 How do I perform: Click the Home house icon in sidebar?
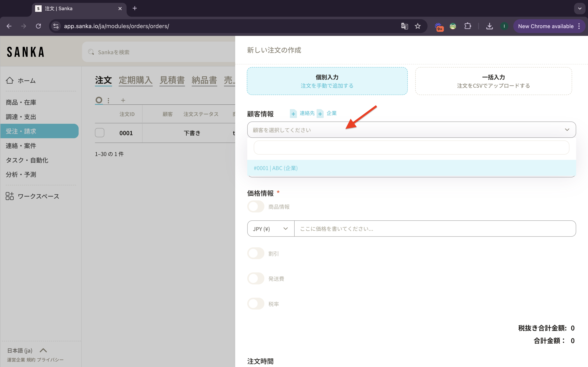coord(10,80)
